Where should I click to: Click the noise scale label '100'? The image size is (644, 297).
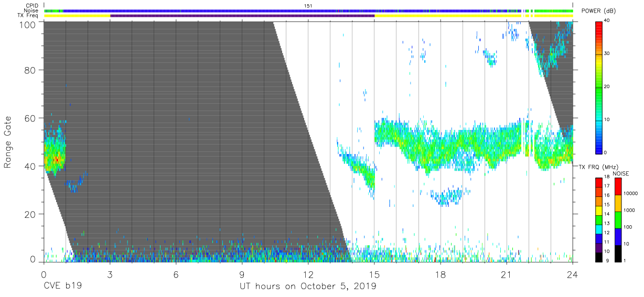click(x=628, y=227)
